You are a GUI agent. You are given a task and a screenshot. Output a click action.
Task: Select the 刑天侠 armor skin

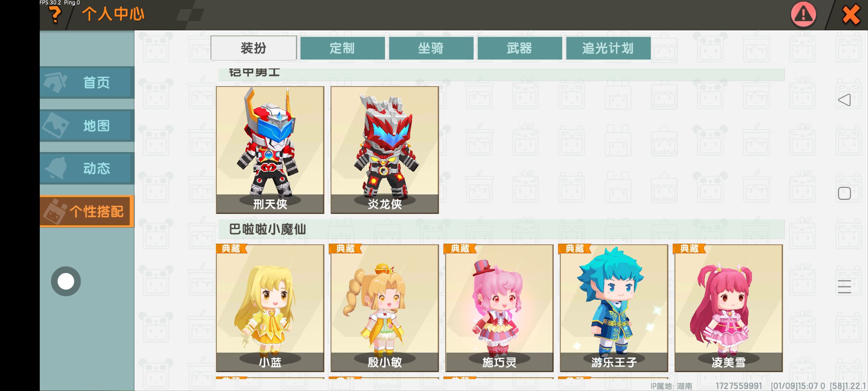coord(270,150)
